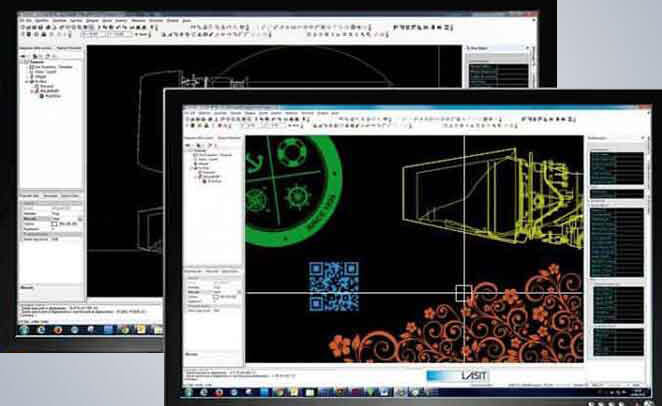Screen dimensions: 662x406
Task: Launch Internet Explorer from the back monitor's taskbar
Action: click(x=41, y=330)
